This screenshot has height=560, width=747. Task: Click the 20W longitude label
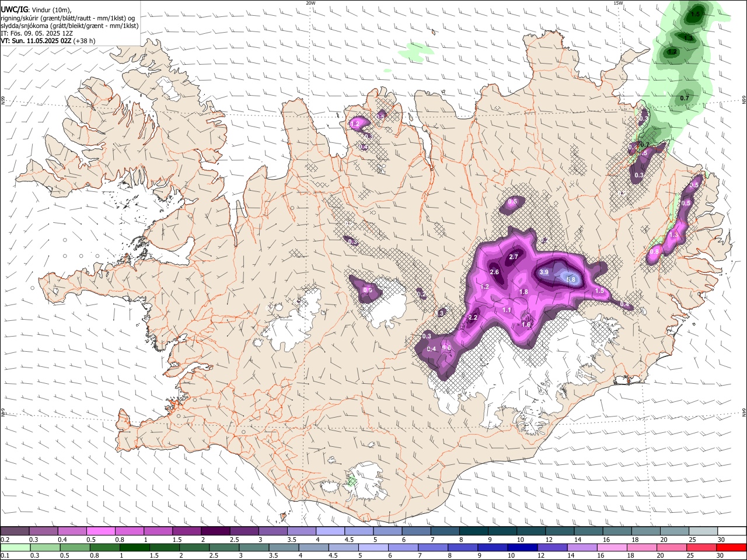pyautogui.click(x=310, y=3)
